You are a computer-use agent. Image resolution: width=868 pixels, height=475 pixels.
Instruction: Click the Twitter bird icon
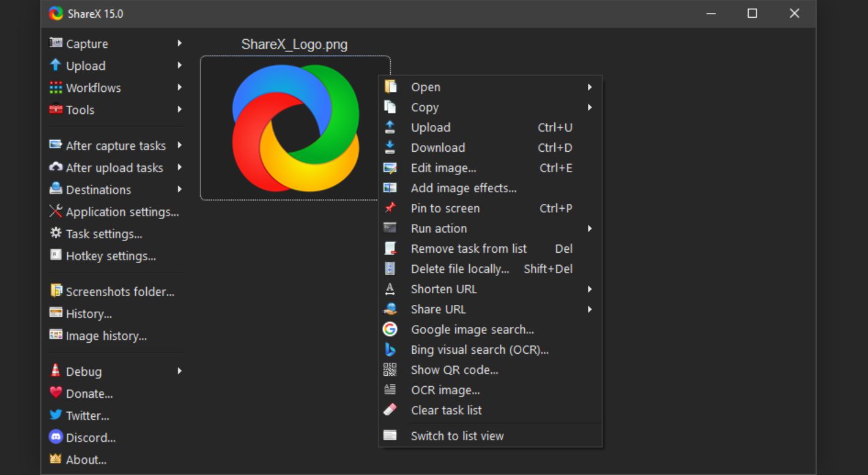point(56,416)
